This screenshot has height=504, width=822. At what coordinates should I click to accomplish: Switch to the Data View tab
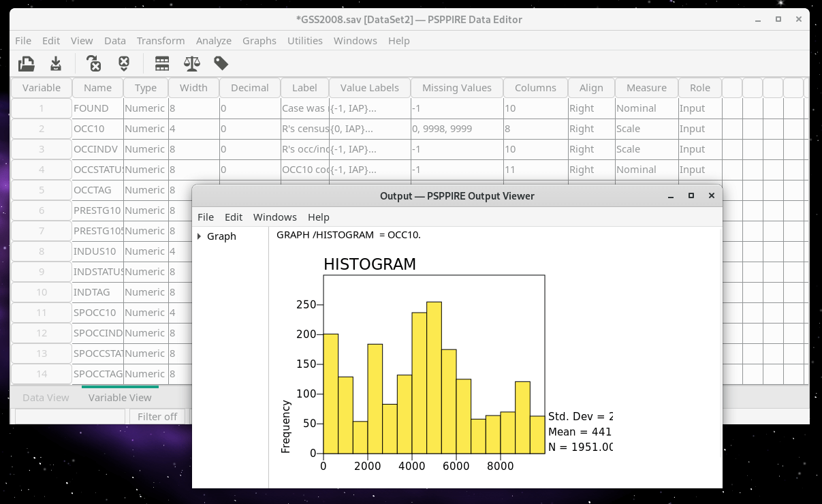pyautogui.click(x=46, y=398)
